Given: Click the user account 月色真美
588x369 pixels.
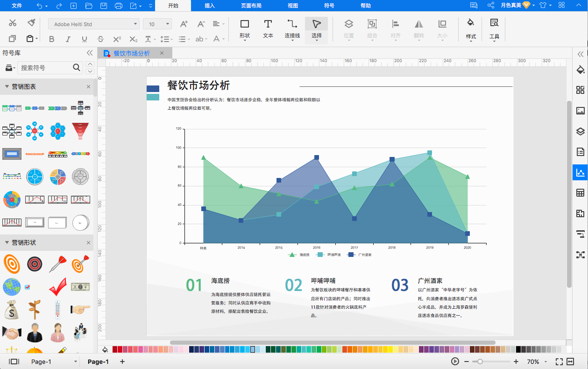Looking at the screenshot, I should 510,6.
